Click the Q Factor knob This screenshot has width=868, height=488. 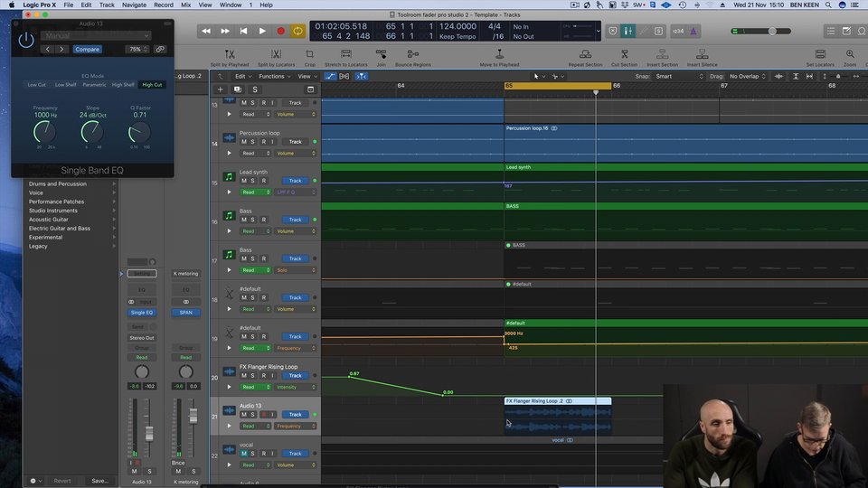tap(139, 132)
